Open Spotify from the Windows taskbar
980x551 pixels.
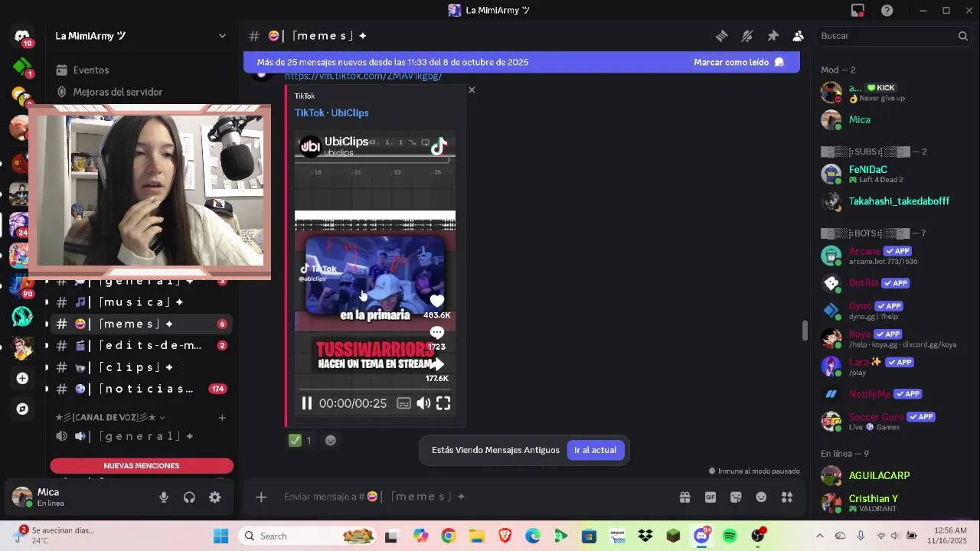pyautogui.click(x=730, y=536)
